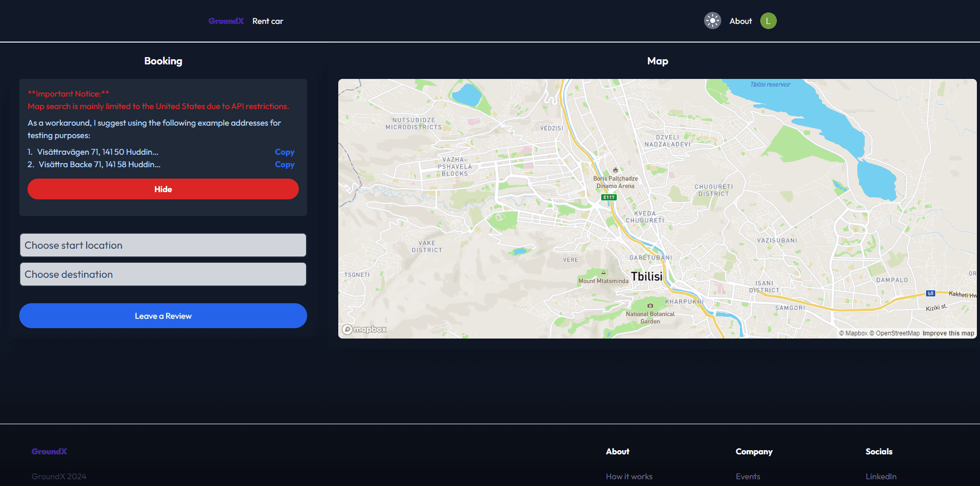The image size is (980, 486).
Task: Copy the Visättra Backe 71 address
Action: click(x=285, y=165)
